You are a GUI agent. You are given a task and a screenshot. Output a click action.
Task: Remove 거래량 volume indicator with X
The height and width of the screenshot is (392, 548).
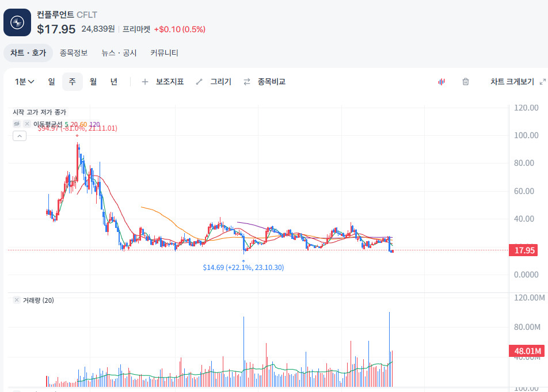coord(17,300)
